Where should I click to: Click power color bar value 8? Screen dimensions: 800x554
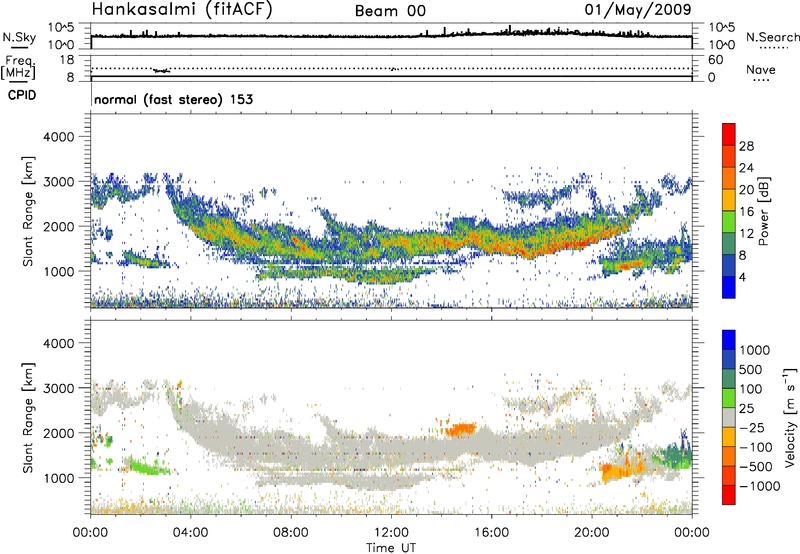[743, 255]
